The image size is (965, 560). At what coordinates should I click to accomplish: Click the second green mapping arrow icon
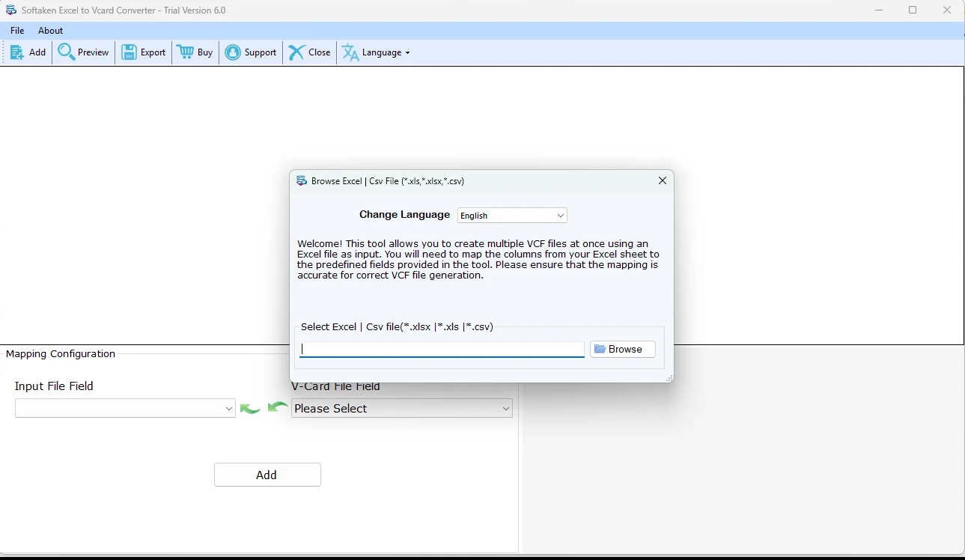[x=278, y=407]
